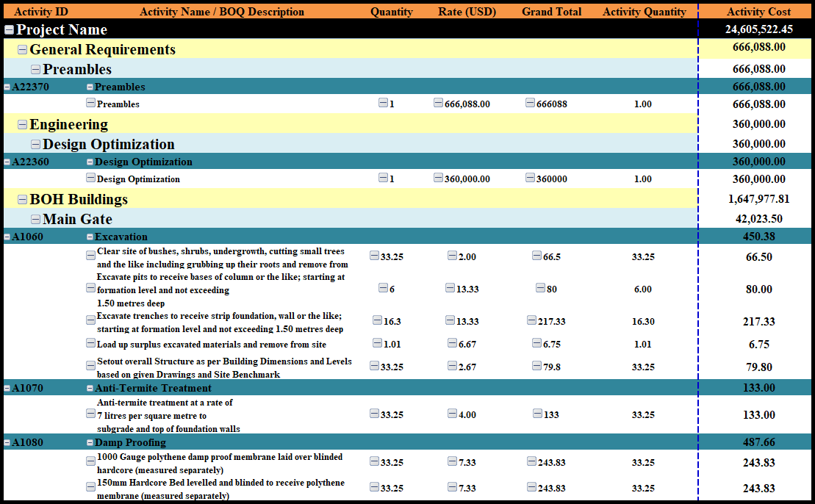Select the Quantity column header
This screenshot has height=504, width=815.
(x=392, y=12)
